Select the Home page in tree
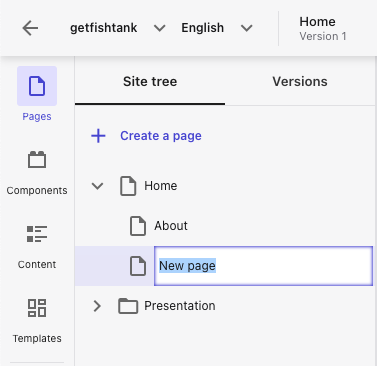This screenshot has width=377, height=366. point(161,186)
